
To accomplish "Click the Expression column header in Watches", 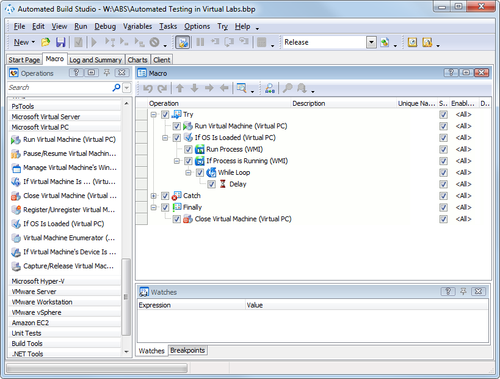I will click(191, 305).
